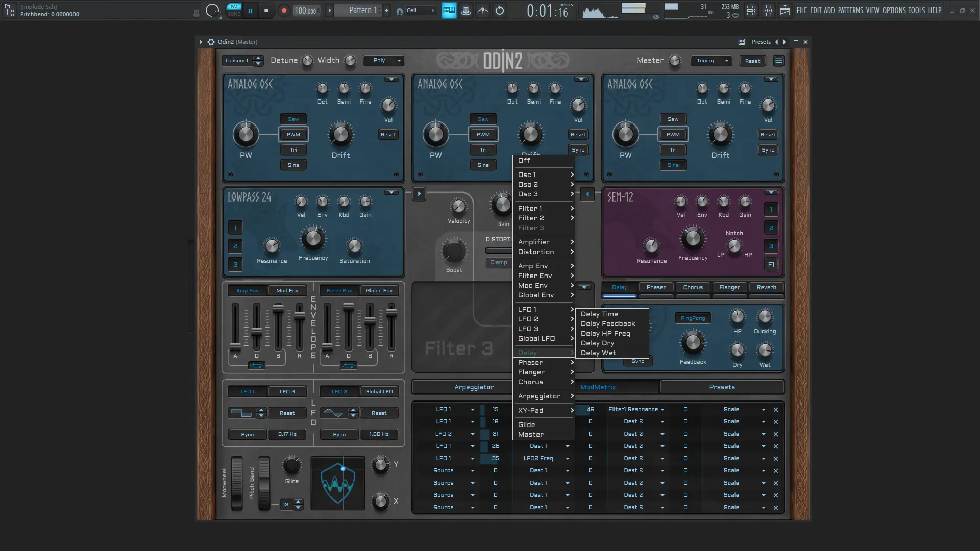
Task: Click the Amp Env attack slider
Action: (x=235, y=347)
